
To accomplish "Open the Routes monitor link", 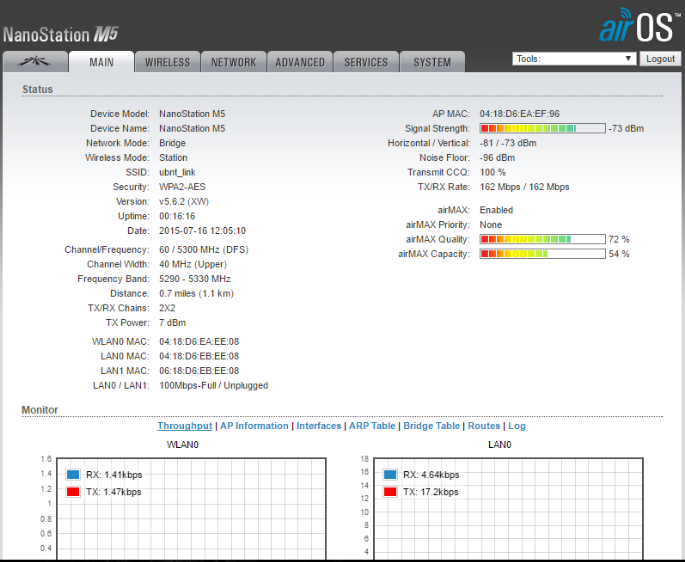I will (x=484, y=426).
